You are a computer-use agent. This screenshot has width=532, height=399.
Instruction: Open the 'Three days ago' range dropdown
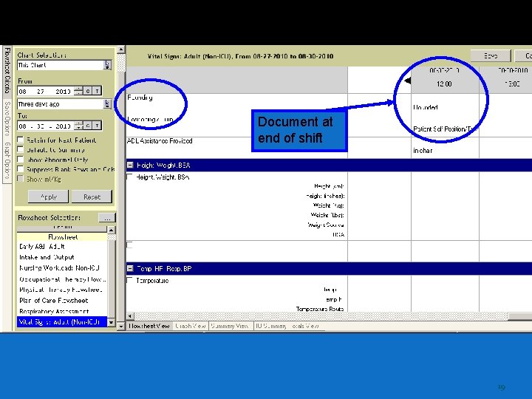click(107, 104)
